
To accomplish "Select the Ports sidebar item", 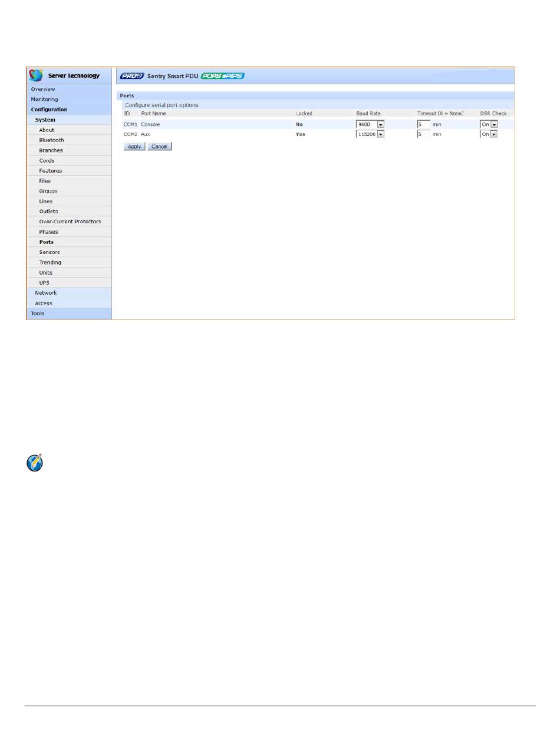I will click(69, 242).
